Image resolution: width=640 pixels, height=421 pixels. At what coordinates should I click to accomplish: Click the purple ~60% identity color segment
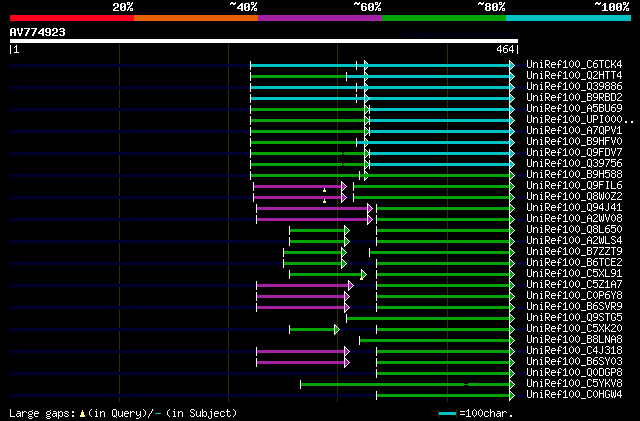[x=320, y=18]
